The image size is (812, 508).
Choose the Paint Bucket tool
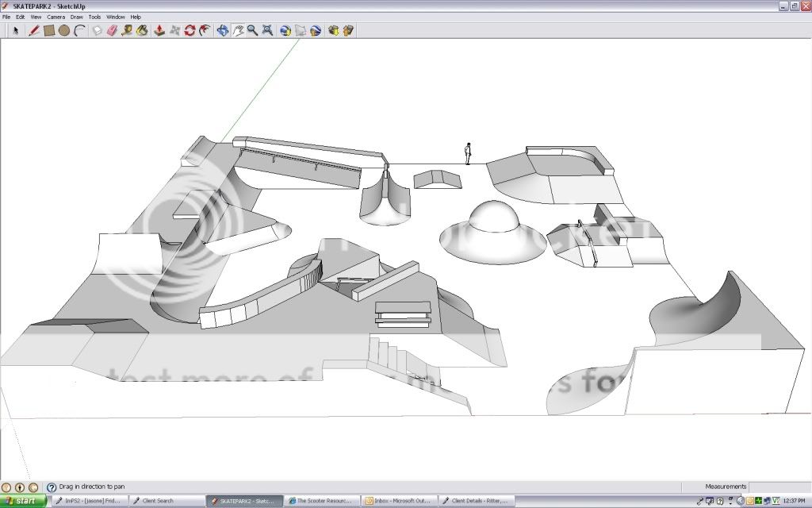point(142,31)
